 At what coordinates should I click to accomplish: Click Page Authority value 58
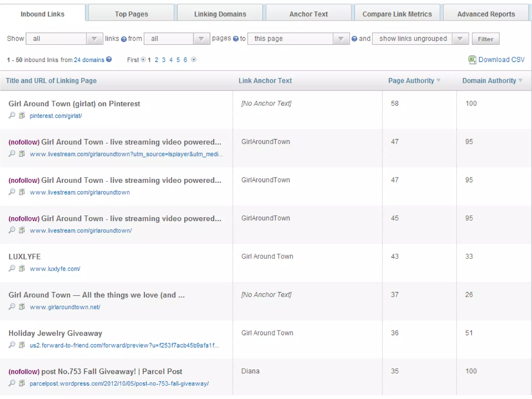tap(395, 103)
